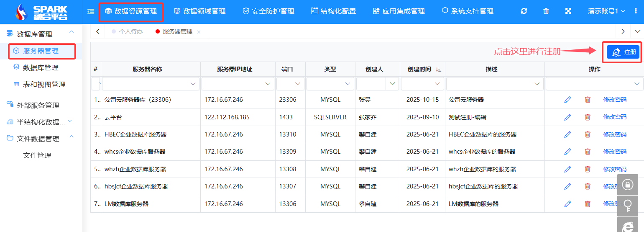Delete the whcs企业数据库服务器 row
This screenshot has width=644, height=232.
coord(588,152)
